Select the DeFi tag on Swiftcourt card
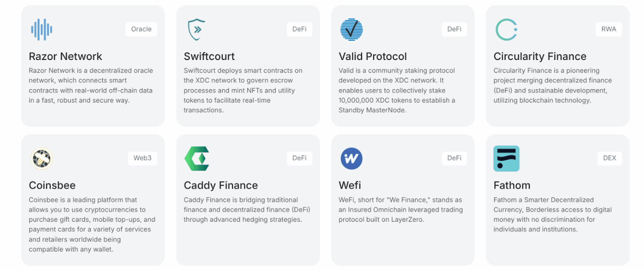 click(299, 29)
